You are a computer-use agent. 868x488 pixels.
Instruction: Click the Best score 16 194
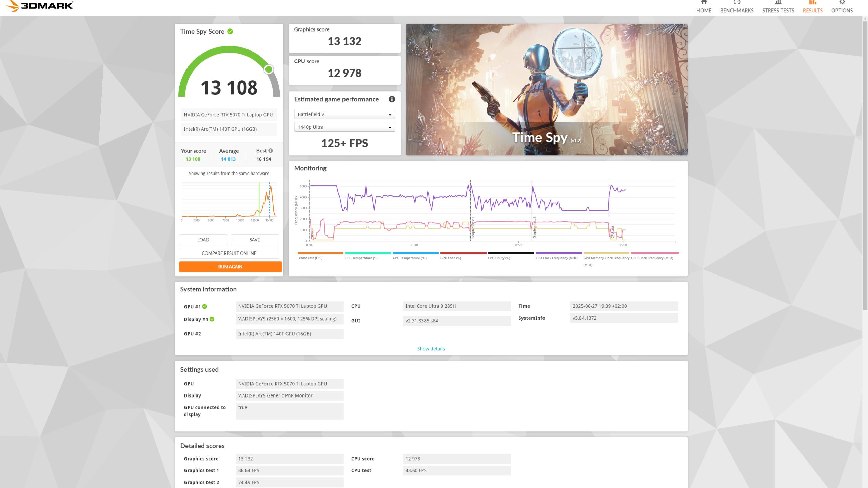(263, 159)
